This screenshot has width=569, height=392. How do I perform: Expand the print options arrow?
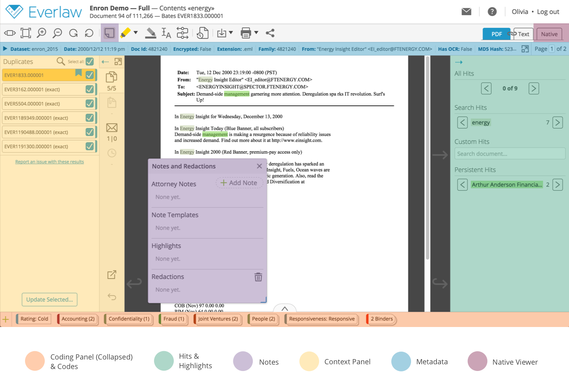(256, 33)
